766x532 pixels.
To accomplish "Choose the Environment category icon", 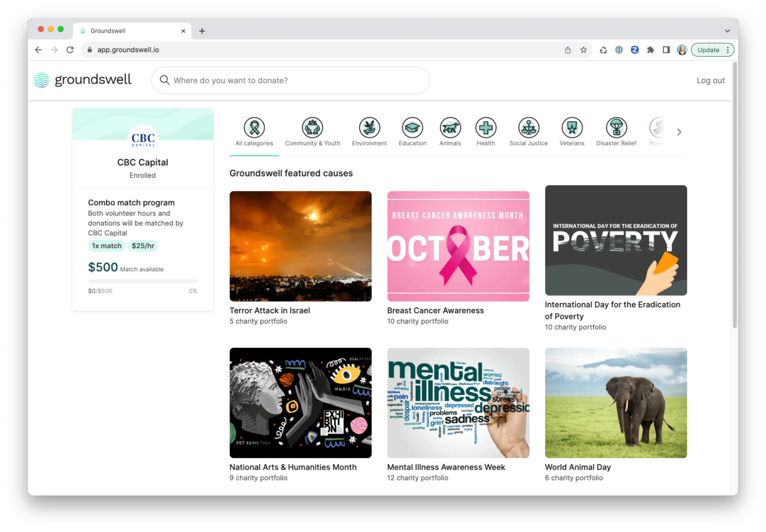I will (x=369, y=128).
